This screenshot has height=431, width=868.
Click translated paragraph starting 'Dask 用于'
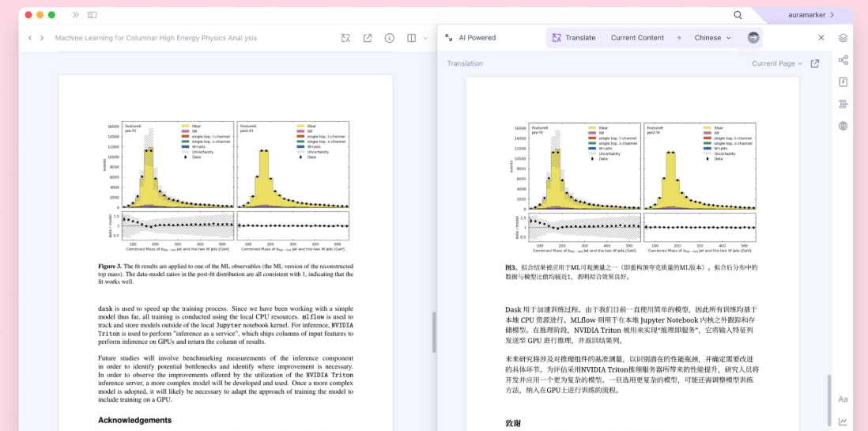631,324
